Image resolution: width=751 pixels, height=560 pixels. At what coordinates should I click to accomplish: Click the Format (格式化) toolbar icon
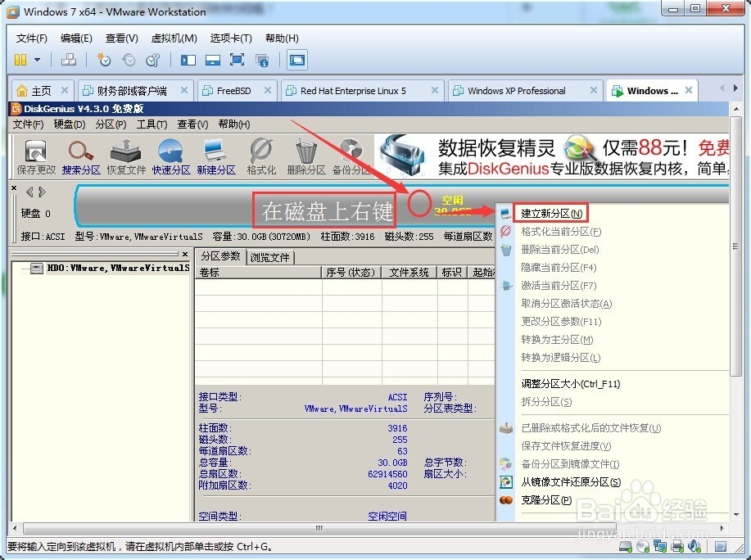(x=261, y=156)
